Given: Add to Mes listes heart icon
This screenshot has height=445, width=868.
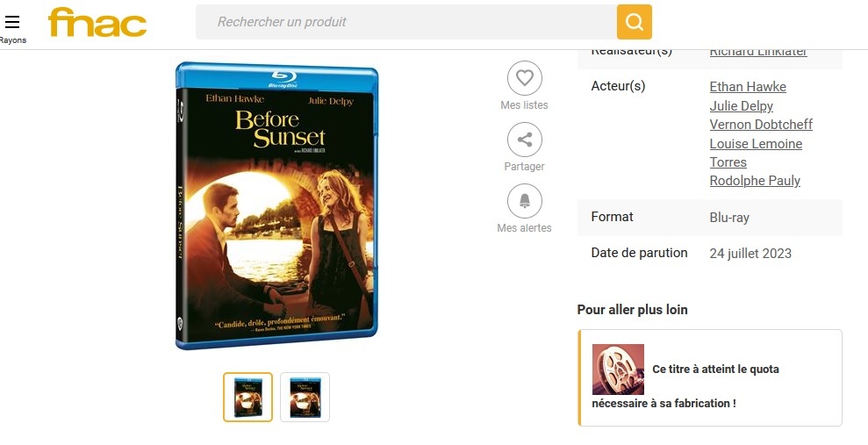Looking at the screenshot, I should [524, 78].
